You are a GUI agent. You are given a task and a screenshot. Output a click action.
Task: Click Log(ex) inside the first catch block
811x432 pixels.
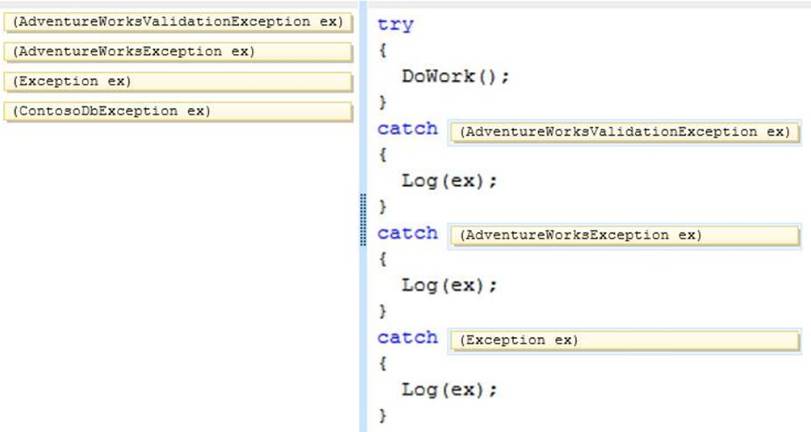tap(449, 181)
